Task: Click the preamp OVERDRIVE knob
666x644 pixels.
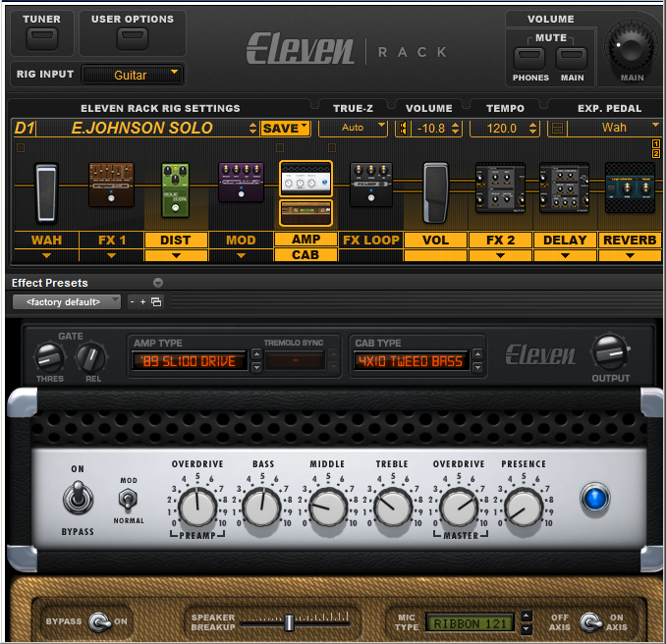Action: [x=197, y=507]
